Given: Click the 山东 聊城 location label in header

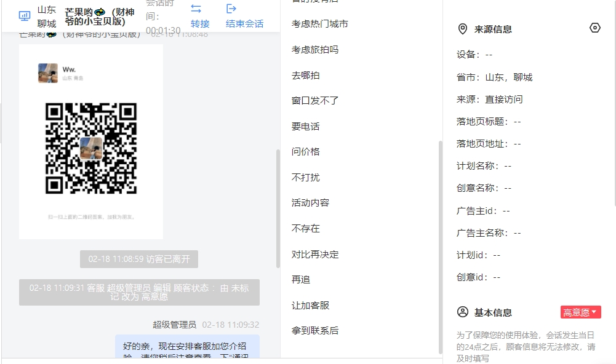Looking at the screenshot, I should (x=47, y=17).
